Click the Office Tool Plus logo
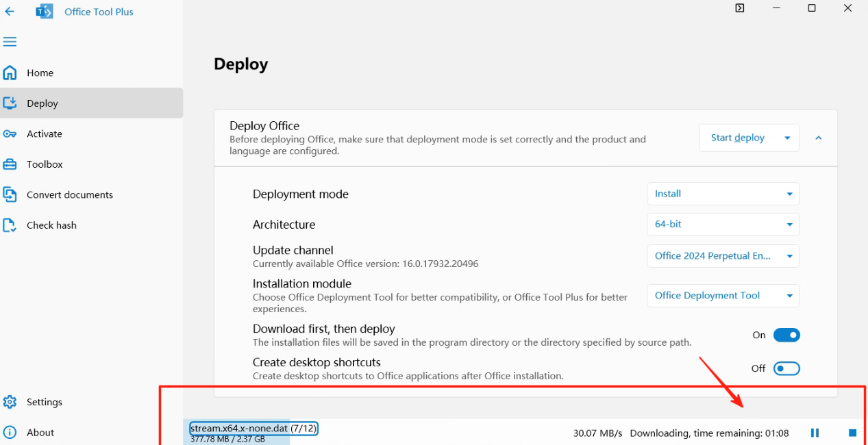868x445 pixels. click(x=45, y=12)
